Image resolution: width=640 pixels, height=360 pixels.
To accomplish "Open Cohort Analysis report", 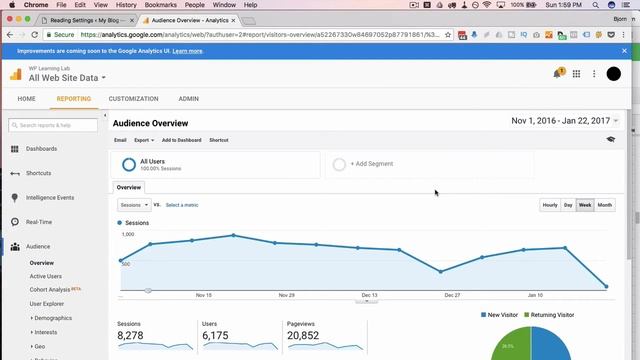I will (x=50, y=289).
